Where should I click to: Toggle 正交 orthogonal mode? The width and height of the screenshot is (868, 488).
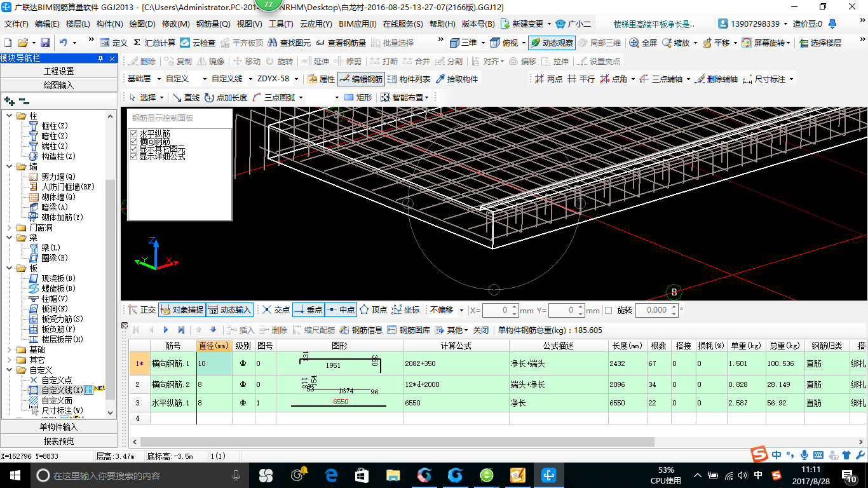142,310
